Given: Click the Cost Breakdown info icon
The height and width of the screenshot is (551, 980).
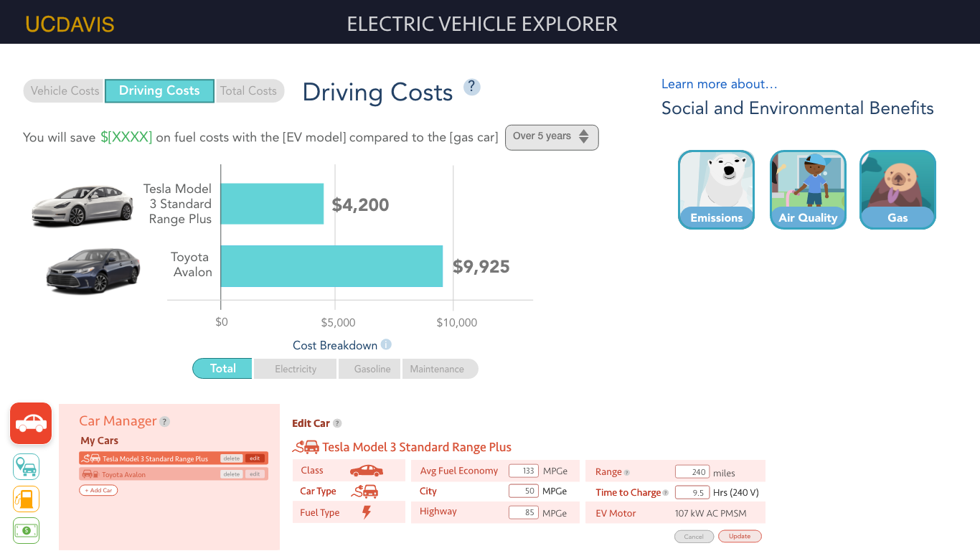Looking at the screenshot, I should click(386, 344).
